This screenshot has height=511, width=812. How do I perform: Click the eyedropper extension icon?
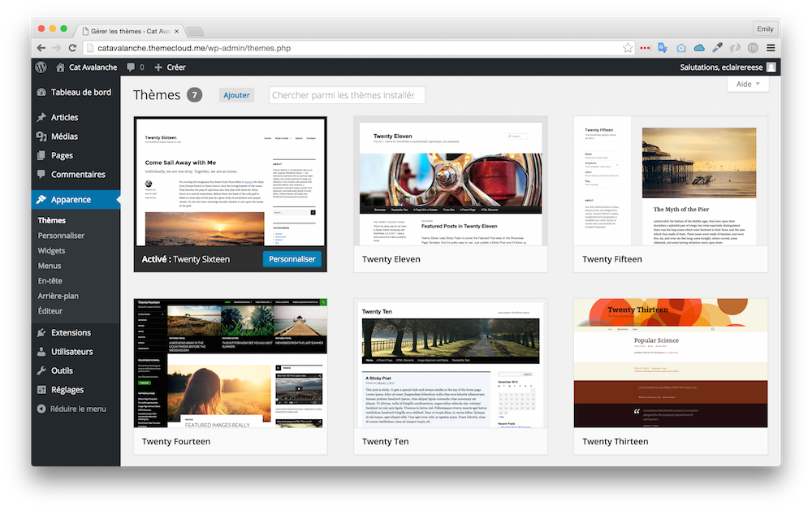pyautogui.click(x=717, y=48)
